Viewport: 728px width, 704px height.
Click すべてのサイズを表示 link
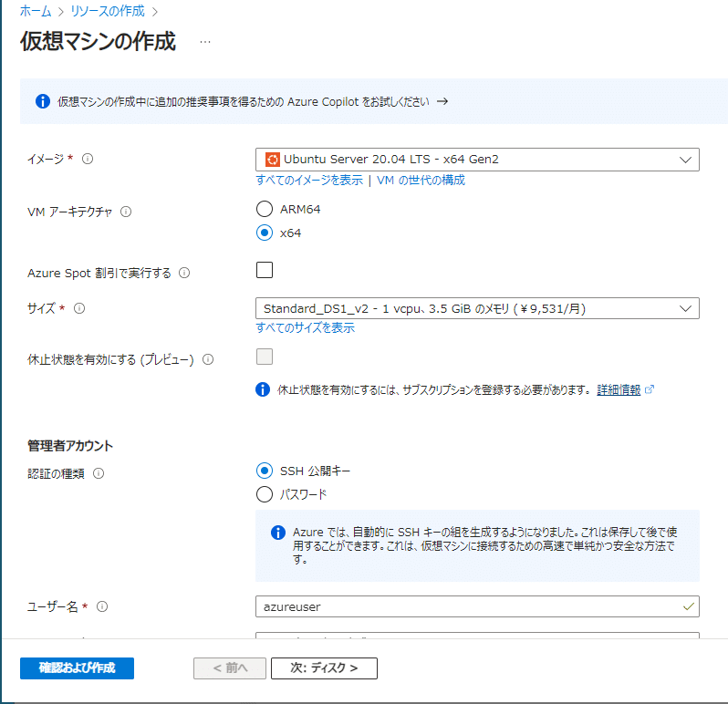pyautogui.click(x=306, y=327)
